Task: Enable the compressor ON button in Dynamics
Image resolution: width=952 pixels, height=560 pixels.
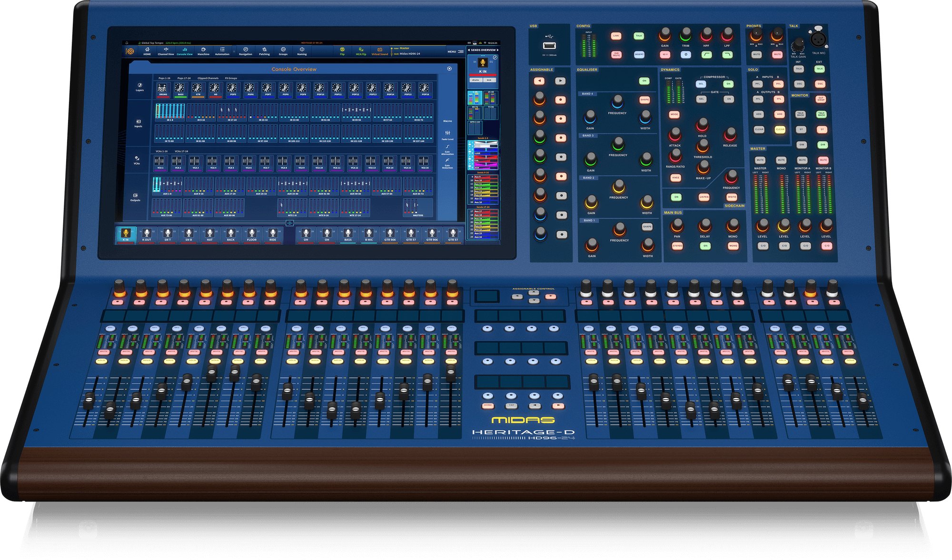Action: [728, 84]
